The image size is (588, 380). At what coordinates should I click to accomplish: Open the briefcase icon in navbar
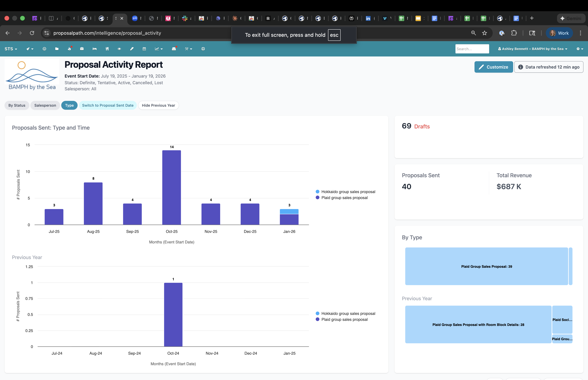[x=82, y=49]
